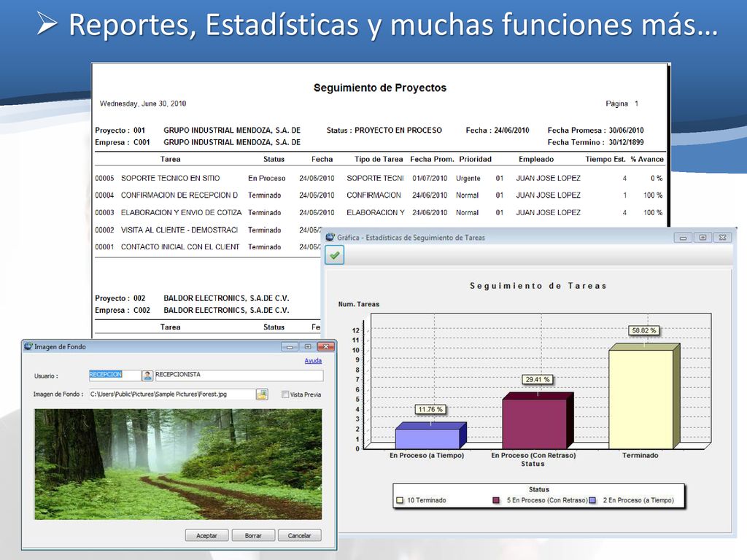Click the 29.41 % data label
This screenshot has height=560, width=747.
click(x=538, y=379)
